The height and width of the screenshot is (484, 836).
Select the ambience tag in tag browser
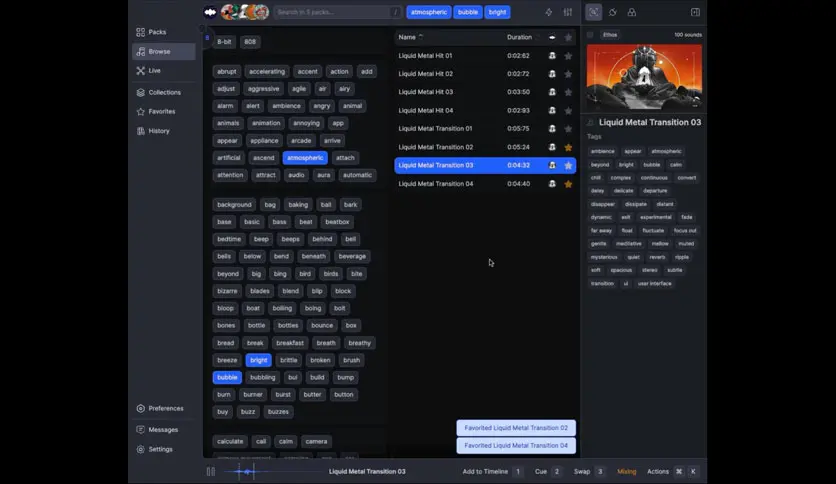tap(286, 106)
